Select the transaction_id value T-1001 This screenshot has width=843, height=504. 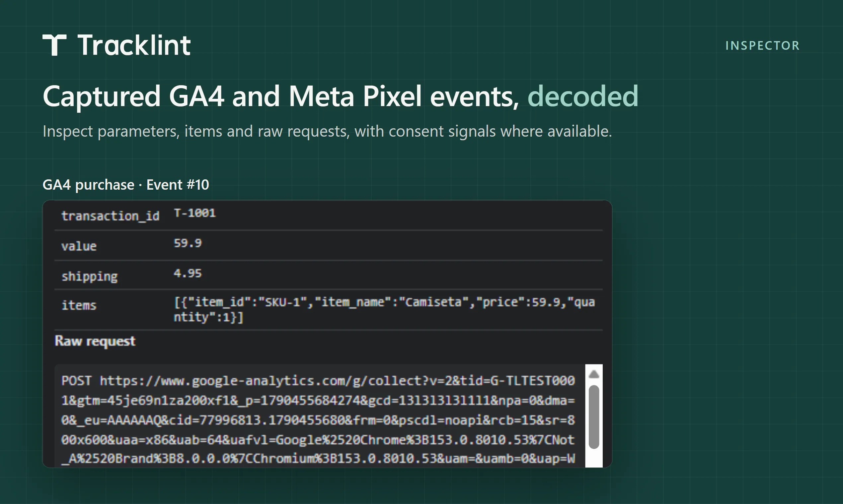(195, 213)
